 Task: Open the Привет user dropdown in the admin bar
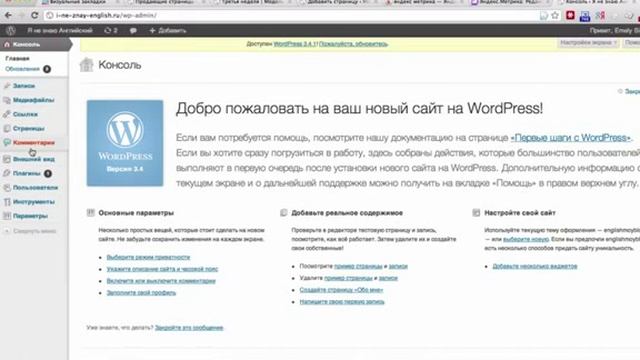tap(614, 31)
